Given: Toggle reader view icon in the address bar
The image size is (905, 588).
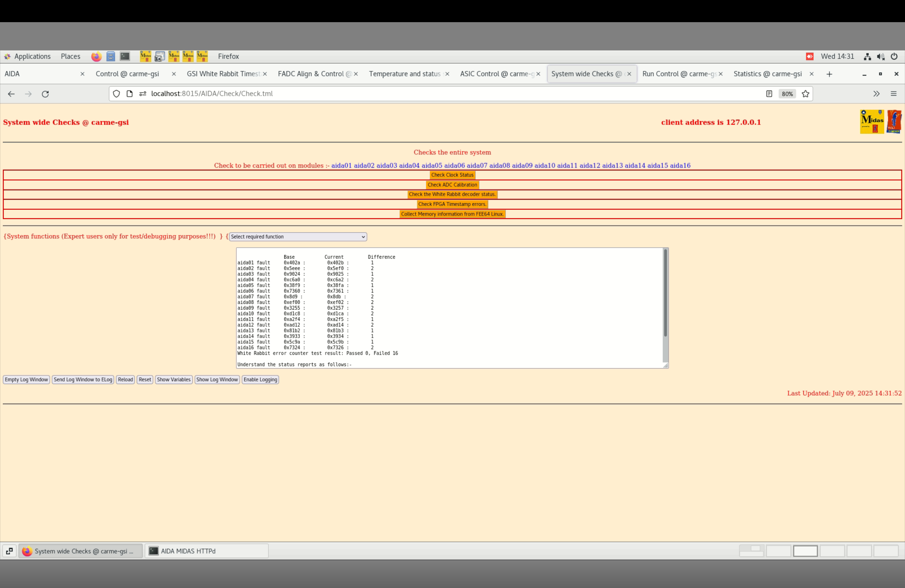Looking at the screenshot, I should (769, 94).
